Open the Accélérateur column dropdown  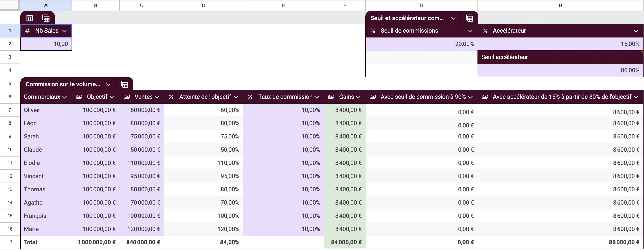pyautogui.click(x=636, y=31)
